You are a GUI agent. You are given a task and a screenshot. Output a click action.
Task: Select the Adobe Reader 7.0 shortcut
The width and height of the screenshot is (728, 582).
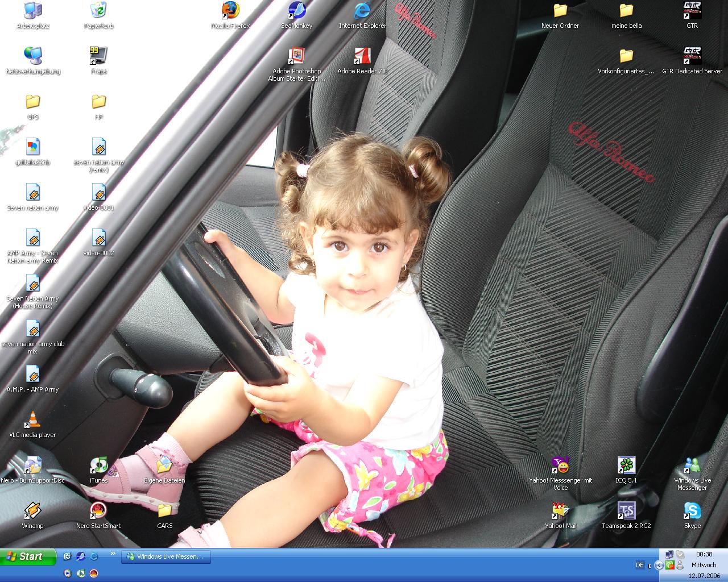[x=362, y=56]
